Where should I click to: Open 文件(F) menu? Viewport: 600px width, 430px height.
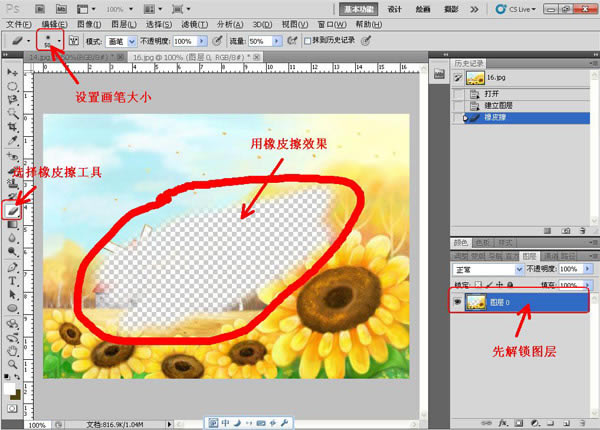tap(18, 24)
